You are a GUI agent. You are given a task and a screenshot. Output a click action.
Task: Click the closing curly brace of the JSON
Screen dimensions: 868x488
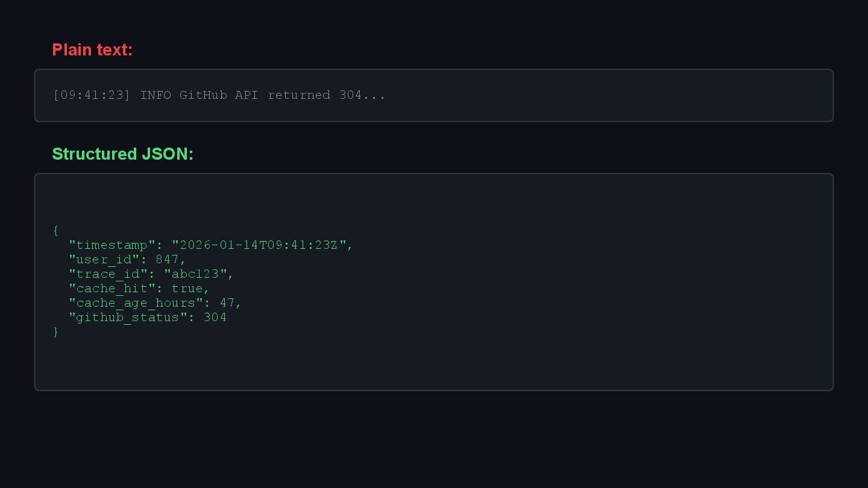pyautogui.click(x=56, y=332)
